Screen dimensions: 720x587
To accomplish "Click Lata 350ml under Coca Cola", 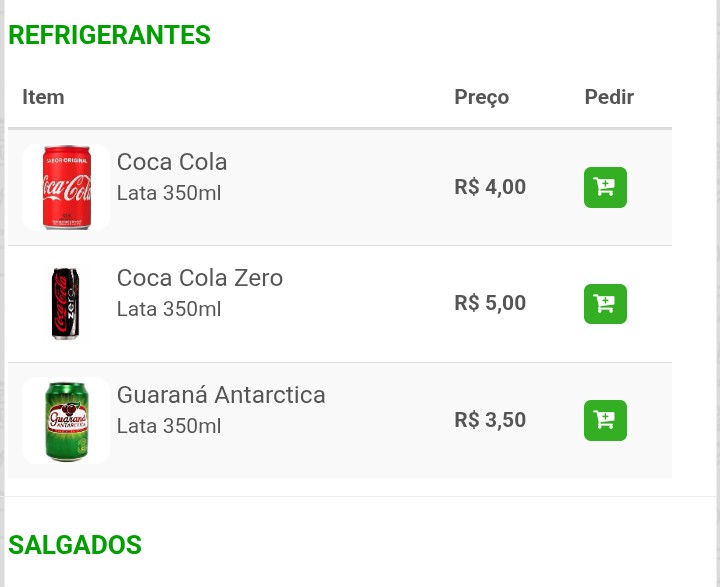I will [169, 193].
